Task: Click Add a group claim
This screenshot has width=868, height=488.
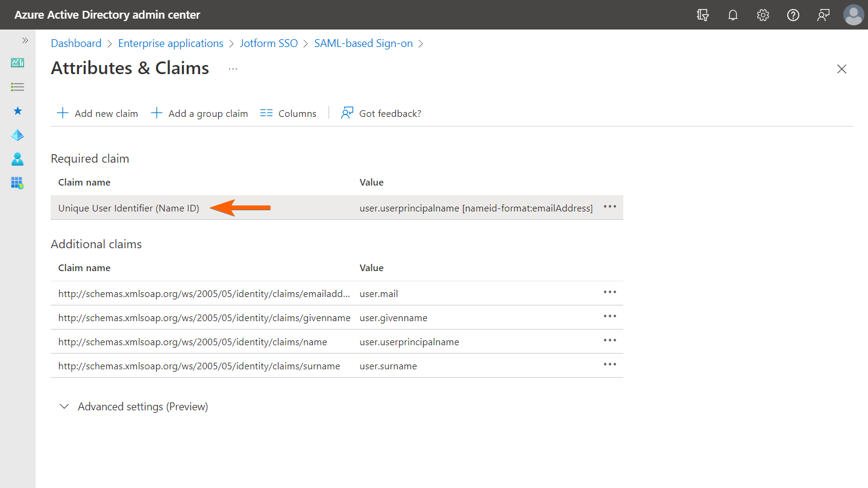Action: (x=200, y=113)
